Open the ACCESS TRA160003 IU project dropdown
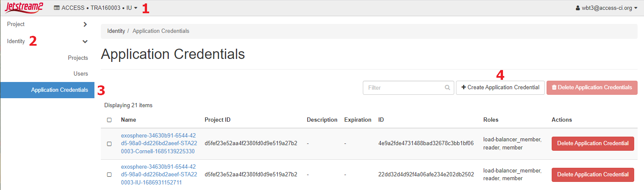Viewport: 644px width, 190px height. click(x=95, y=8)
